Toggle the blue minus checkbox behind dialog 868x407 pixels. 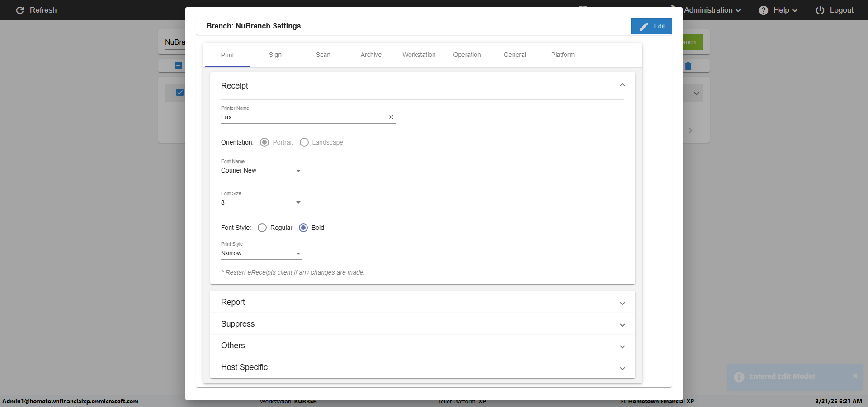click(178, 65)
